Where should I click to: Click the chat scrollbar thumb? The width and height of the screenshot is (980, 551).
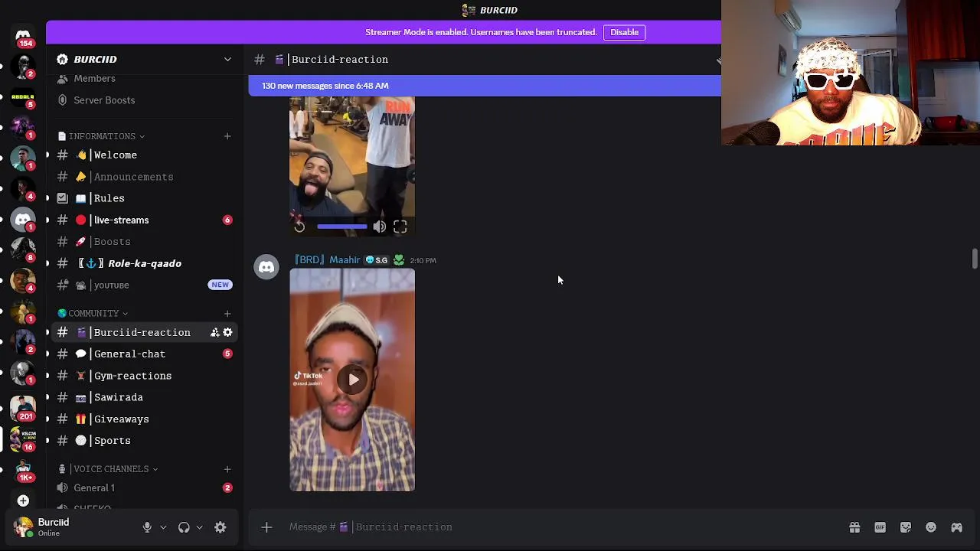pyautogui.click(x=975, y=259)
